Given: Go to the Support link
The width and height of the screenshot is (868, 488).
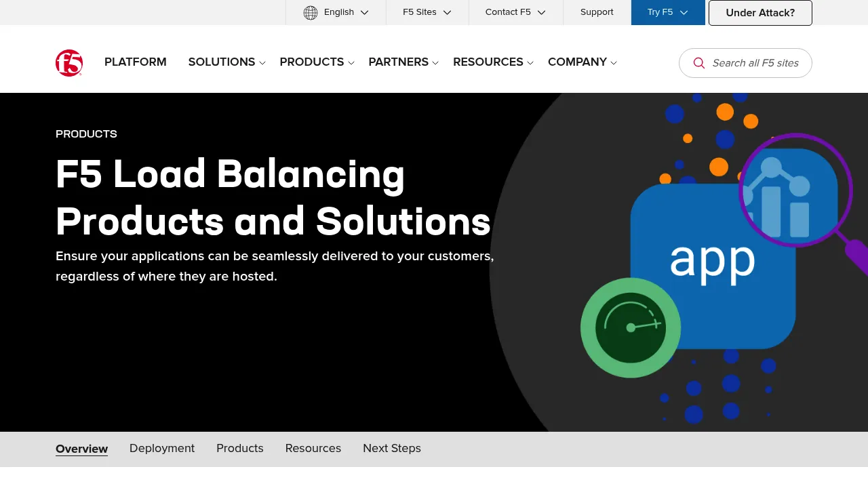Looking at the screenshot, I should (x=597, y=12).
